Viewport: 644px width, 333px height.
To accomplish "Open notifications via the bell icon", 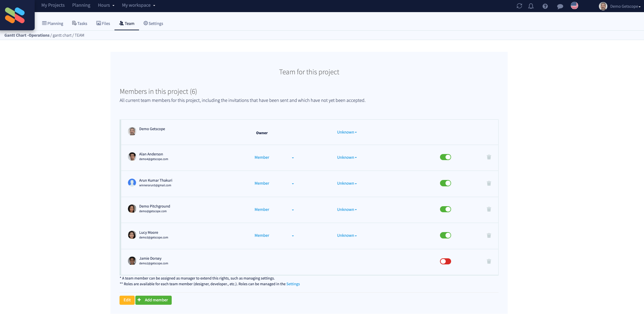I will tap(531, 6).
